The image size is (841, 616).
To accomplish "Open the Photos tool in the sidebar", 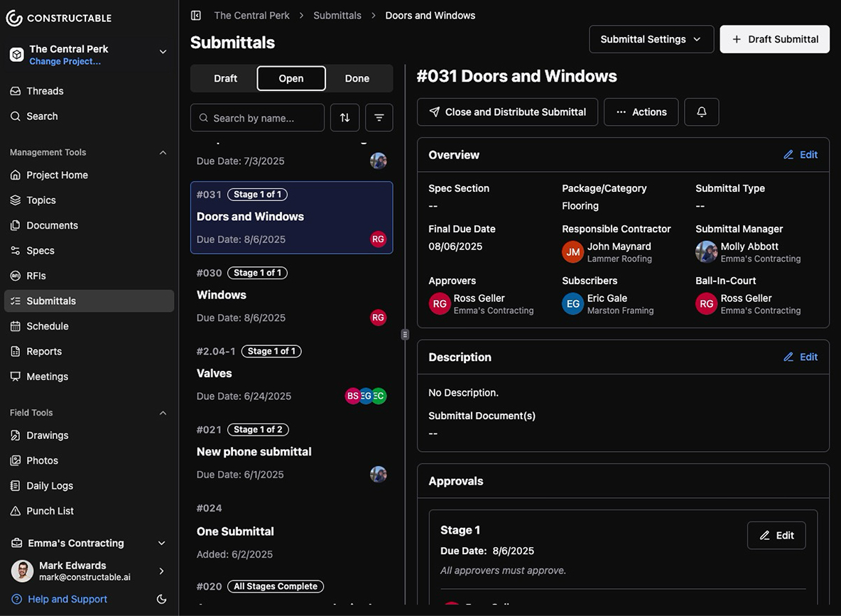I will [42, 460].
